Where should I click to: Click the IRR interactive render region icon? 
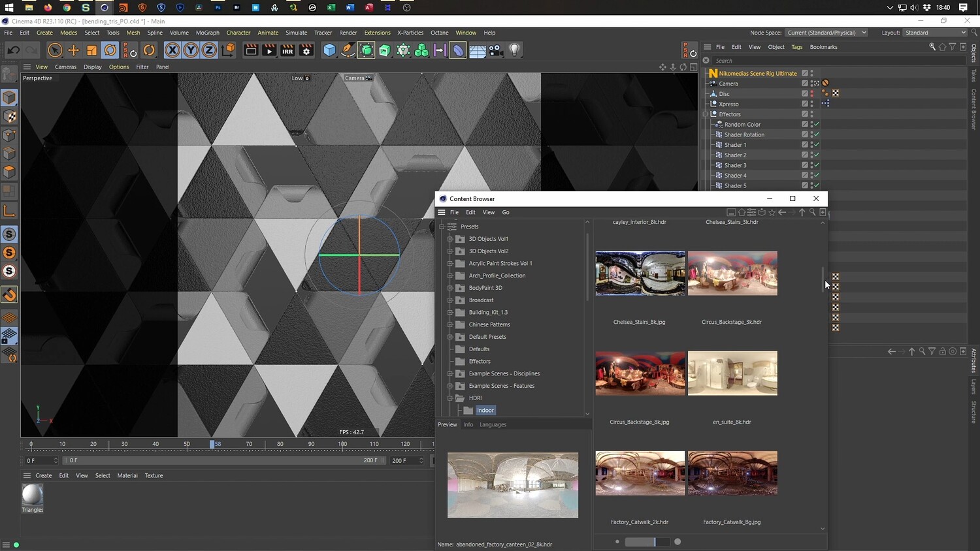click(x=287, y=50)
